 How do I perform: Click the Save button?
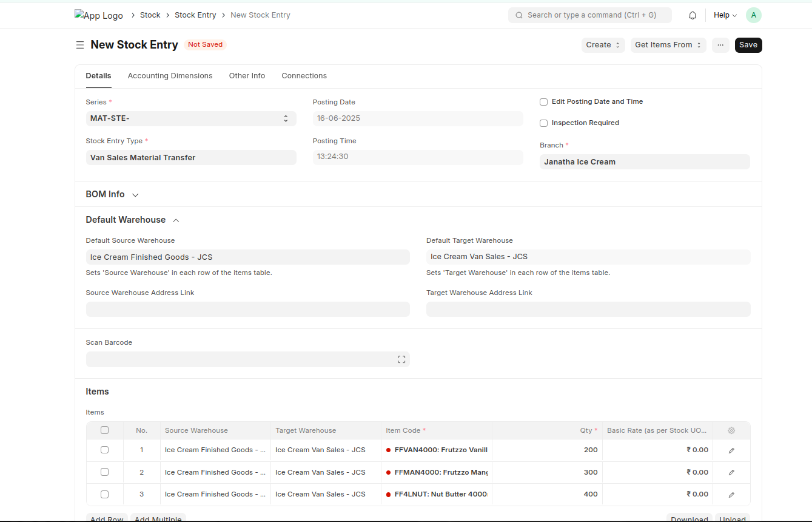coord(748,45)
